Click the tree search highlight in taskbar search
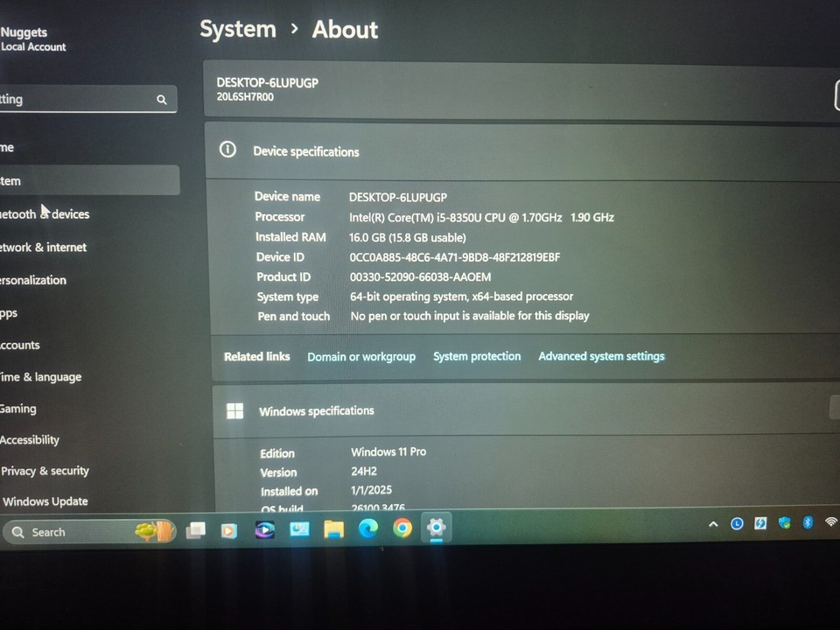 click(x=154, y=531)
